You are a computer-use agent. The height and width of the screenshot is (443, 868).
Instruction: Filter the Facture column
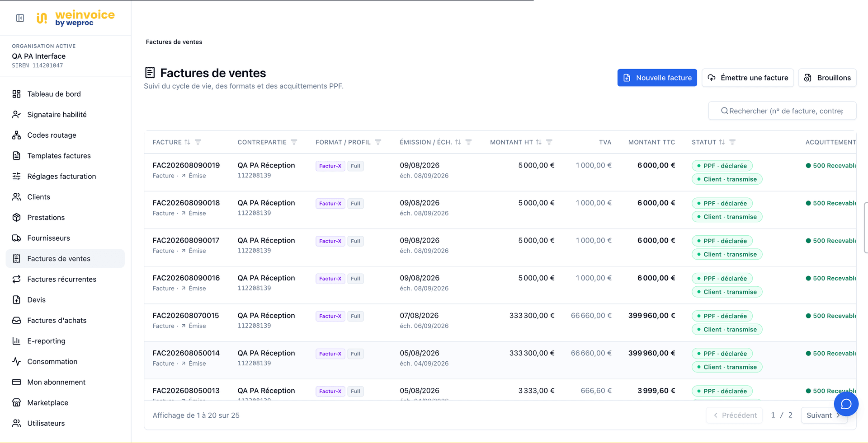[198, 142]
